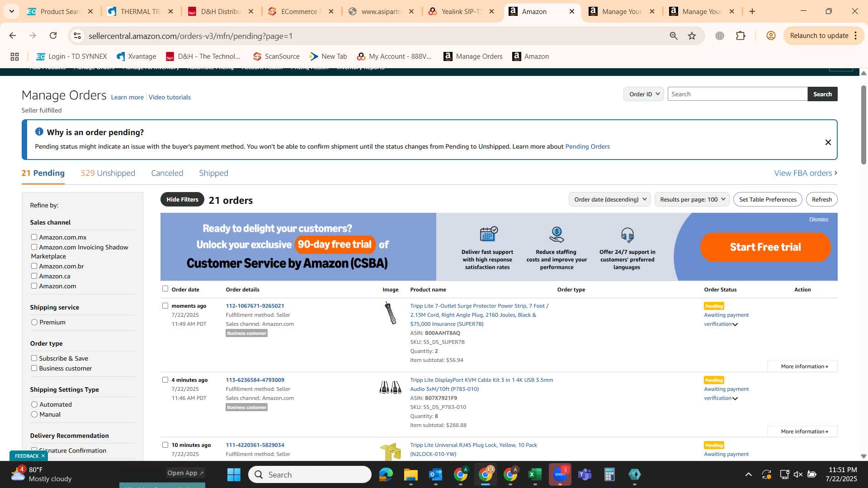Open order 112-1067671-9265021 details link

(255, 306)
